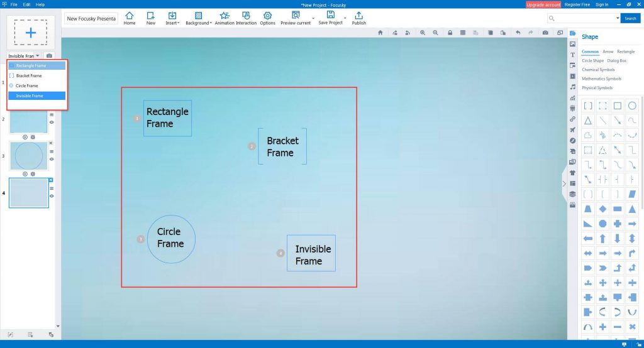Viewport: 644px width, 348px height.
Task: Expand the Background dropdown
Action: click(198, 18)
